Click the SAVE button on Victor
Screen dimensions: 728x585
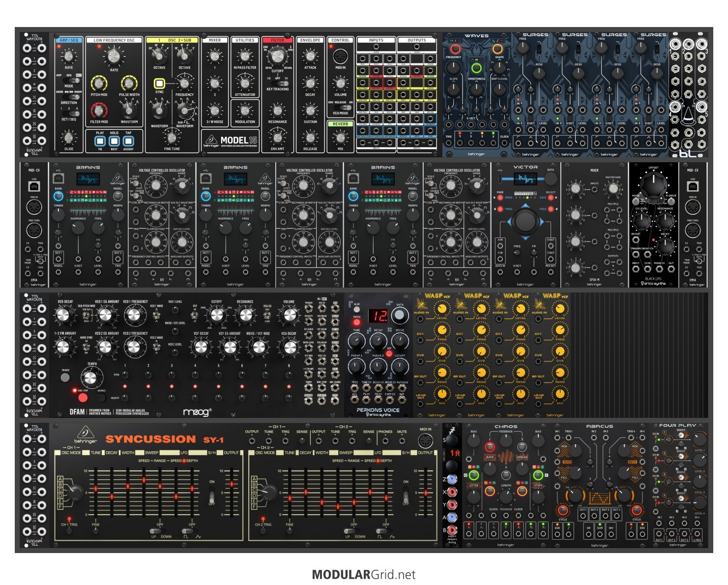(x=551, y=197)
